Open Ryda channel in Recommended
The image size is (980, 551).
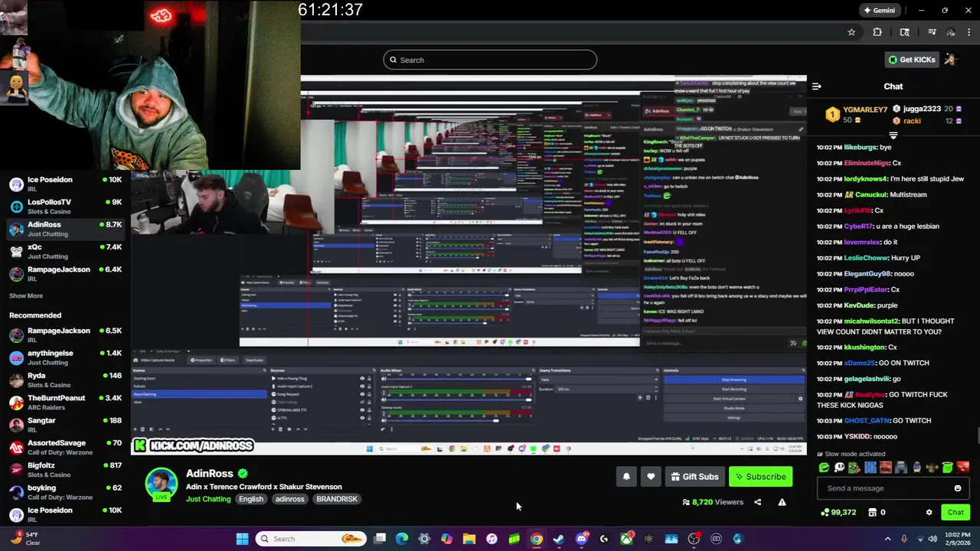tap(65, 380)
